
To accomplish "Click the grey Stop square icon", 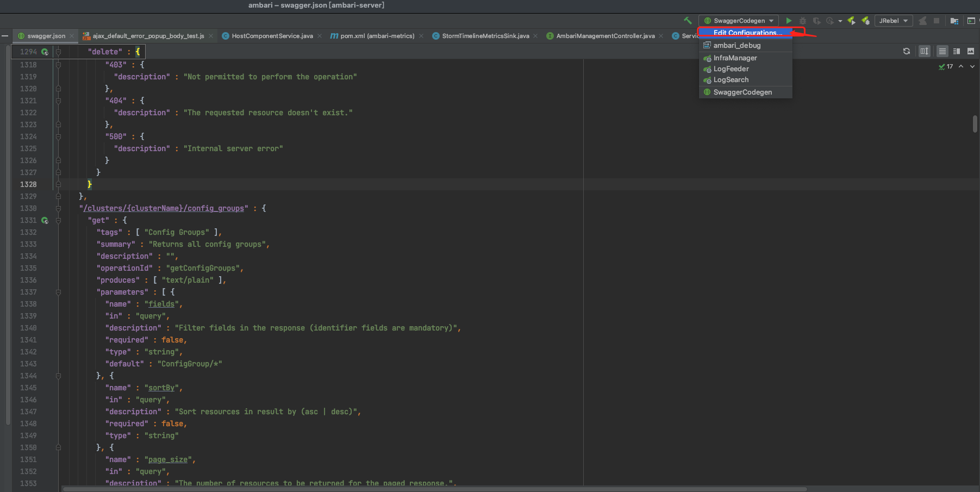I will coord(937,21).
